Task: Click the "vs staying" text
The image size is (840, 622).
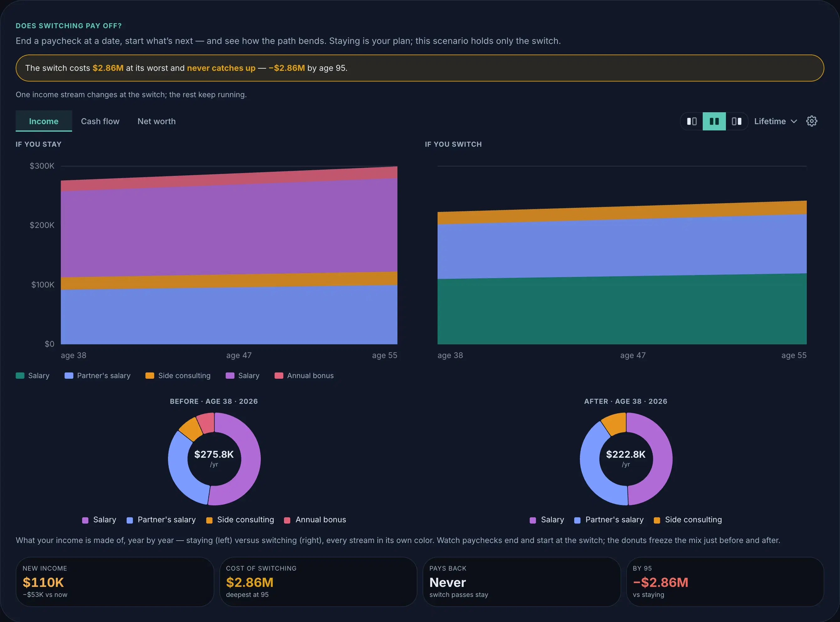Action: click(648, 594)
